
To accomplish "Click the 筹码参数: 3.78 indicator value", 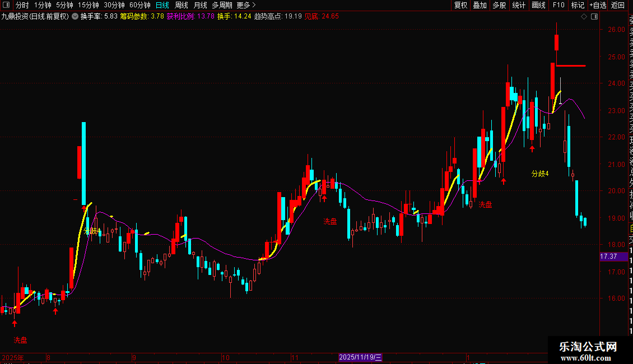I will (x=142, y=17).
